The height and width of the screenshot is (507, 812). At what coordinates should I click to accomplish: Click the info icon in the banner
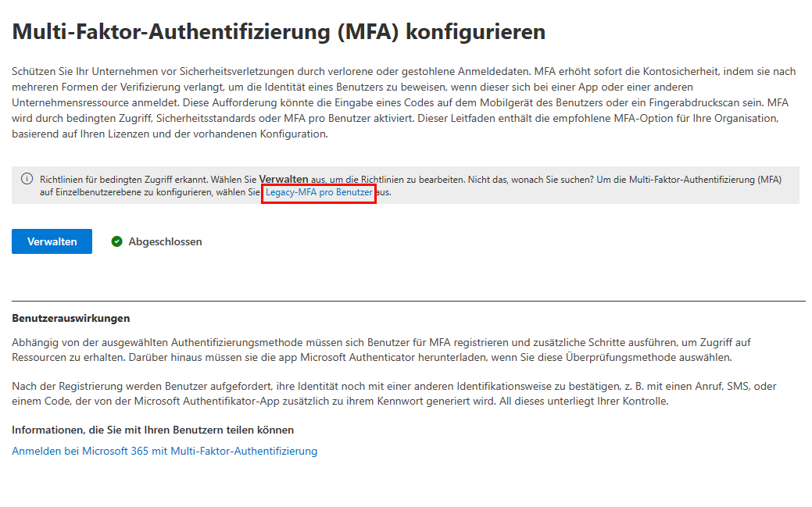pos(27,179)
